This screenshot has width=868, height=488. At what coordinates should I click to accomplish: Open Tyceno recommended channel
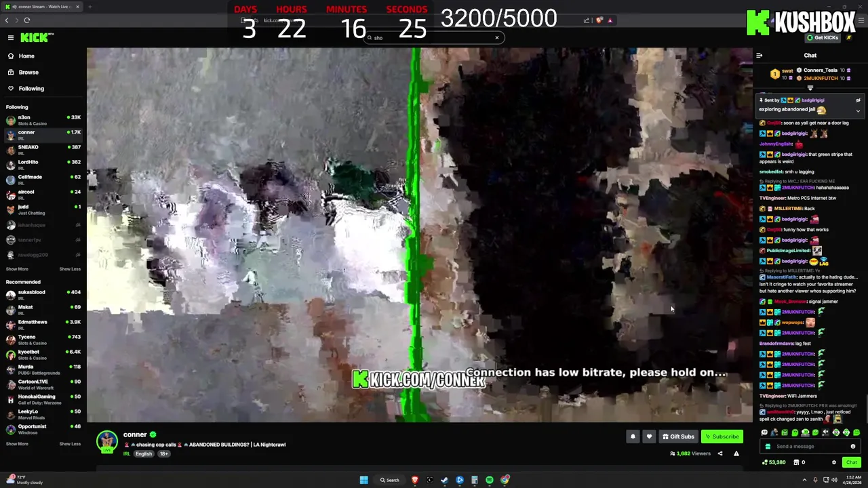42,340
